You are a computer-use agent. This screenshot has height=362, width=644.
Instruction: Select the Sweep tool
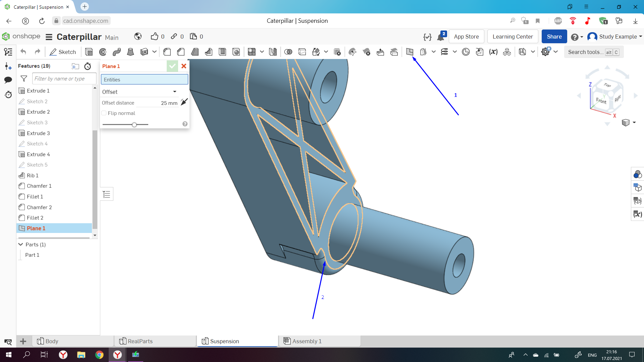117,52
